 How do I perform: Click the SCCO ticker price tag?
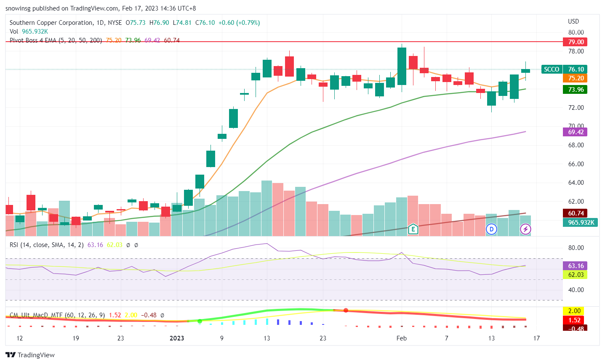click(x=552, y=69)
